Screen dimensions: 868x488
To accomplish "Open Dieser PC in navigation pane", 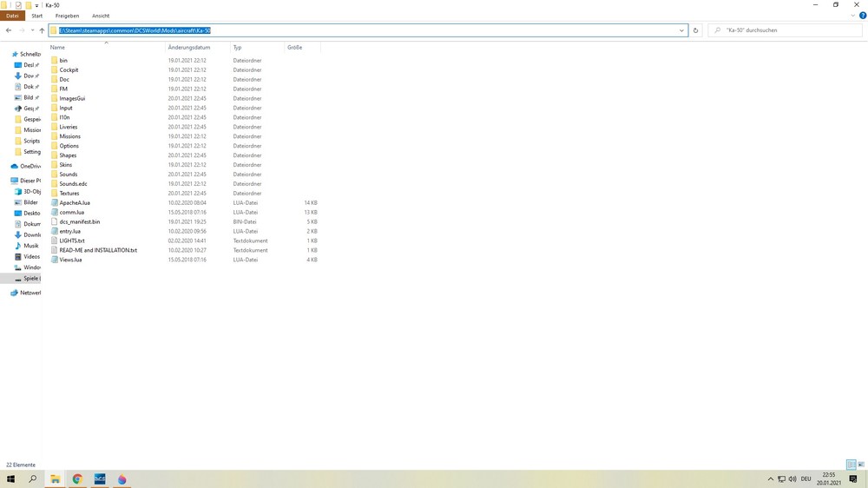I will pos(26,181).
